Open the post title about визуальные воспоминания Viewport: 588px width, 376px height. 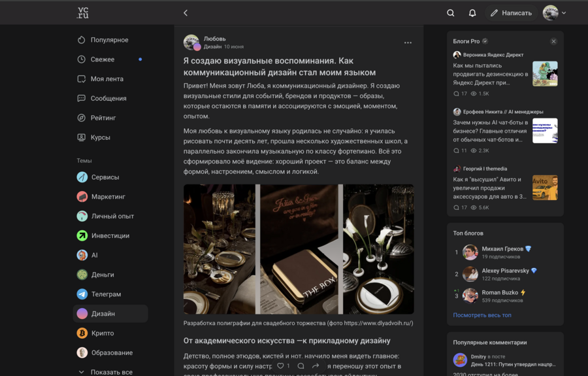[280, 67]
